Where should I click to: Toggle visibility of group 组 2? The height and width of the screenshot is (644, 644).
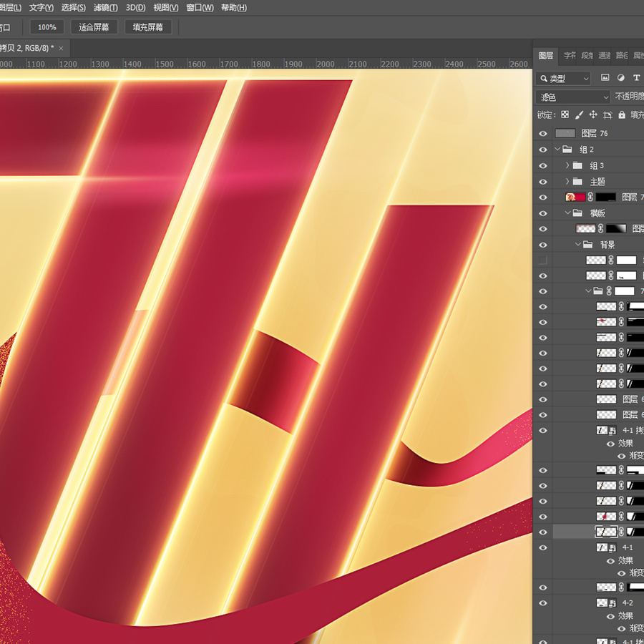coord(543,150)
